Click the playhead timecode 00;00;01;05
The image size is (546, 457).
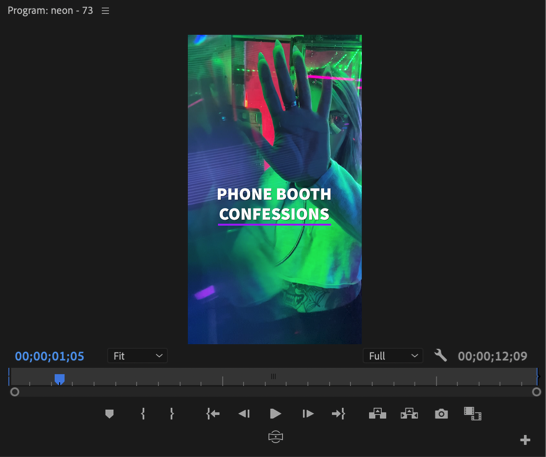coord(49,356)
